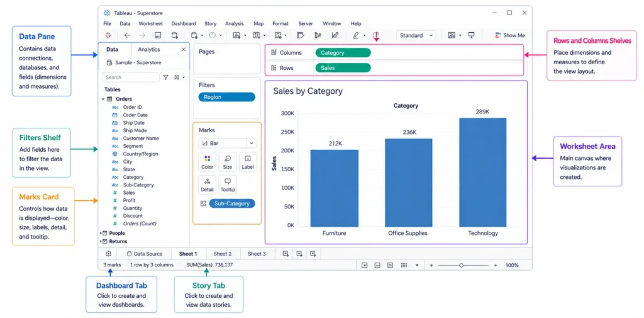The width and height of the screenshot is (644, 318).
Task: Click the Sales pill on Rows shelf
Action: 343,68
